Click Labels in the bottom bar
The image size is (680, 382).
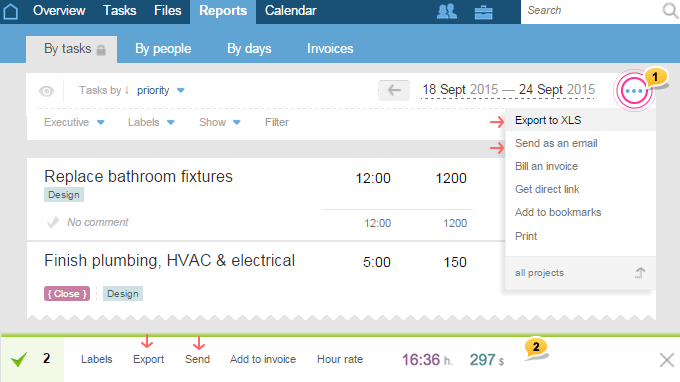96,359
